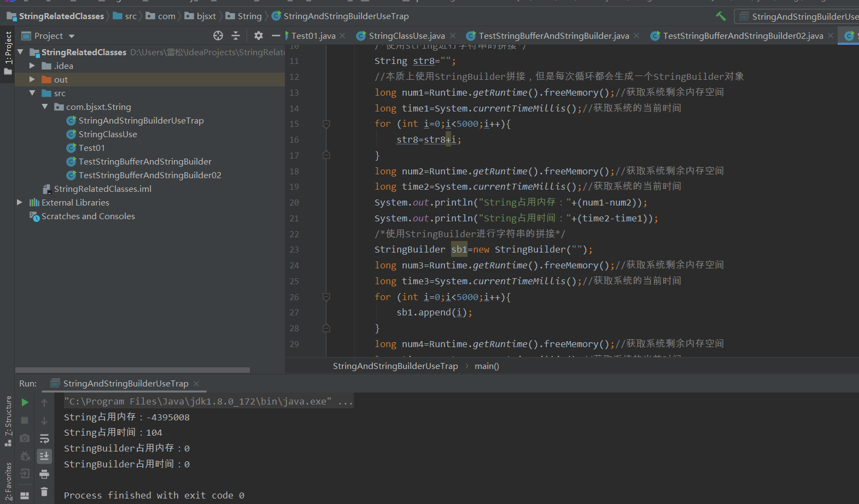The image size is (859, 504).
Task: Click the Up the Stack Trace arrow
Action: click(x=44, y=403)
